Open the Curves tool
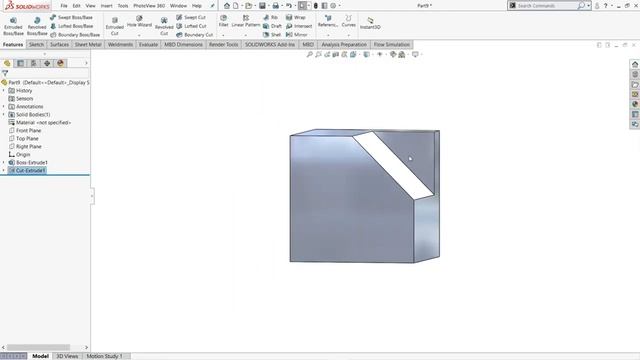This screenshot has width=640, height=360. click(x=349, y=22)
